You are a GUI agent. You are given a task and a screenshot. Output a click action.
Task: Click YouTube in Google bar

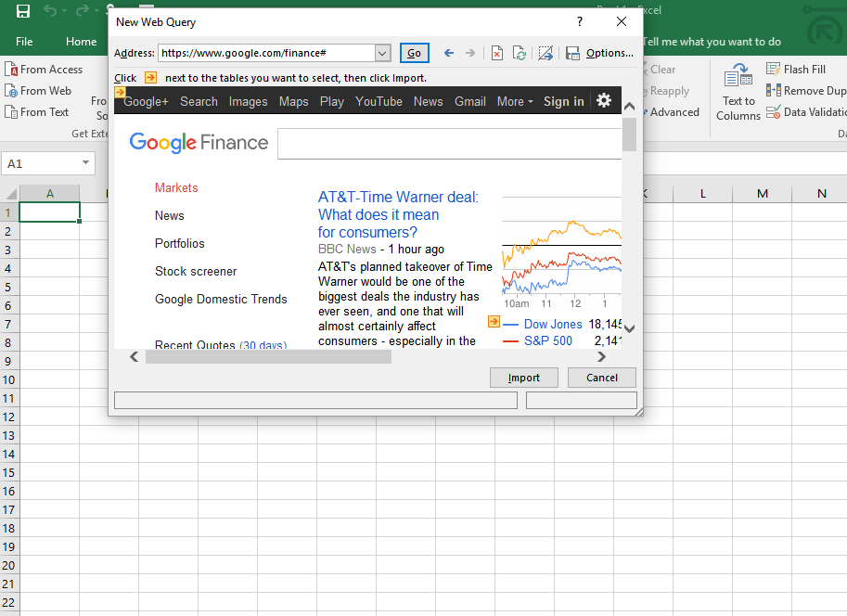click(x=379, y=102)
